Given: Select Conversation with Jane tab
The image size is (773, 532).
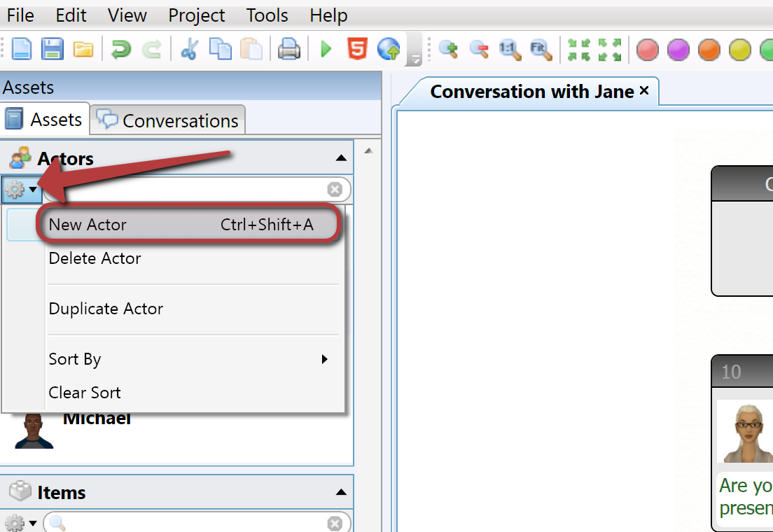Looking at the screenshot, I should [532, 92].
